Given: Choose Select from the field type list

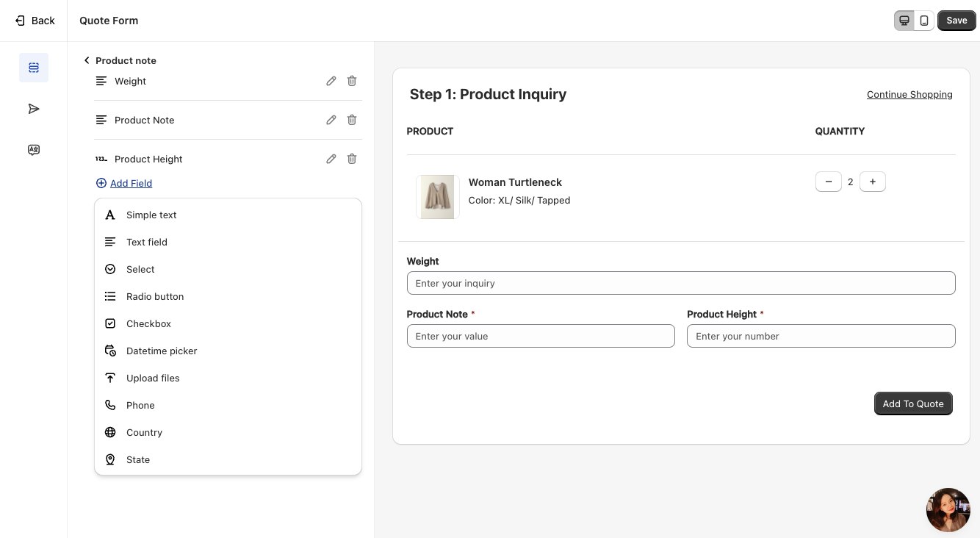Looking at the screenshot, I should pyautogui.click(x=140, y=270).
